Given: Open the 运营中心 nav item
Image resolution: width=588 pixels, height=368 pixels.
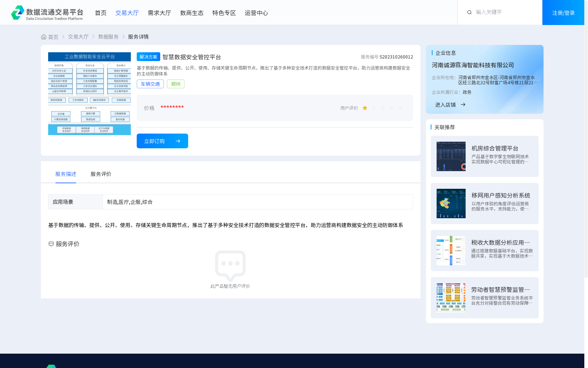Looking at the screenshot, I should coord(257,13).
